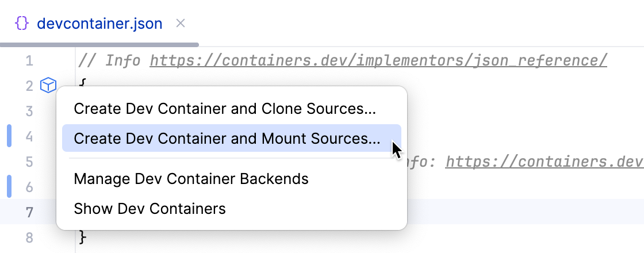Close the devcontainer.json tab

[x=180, y=24]
